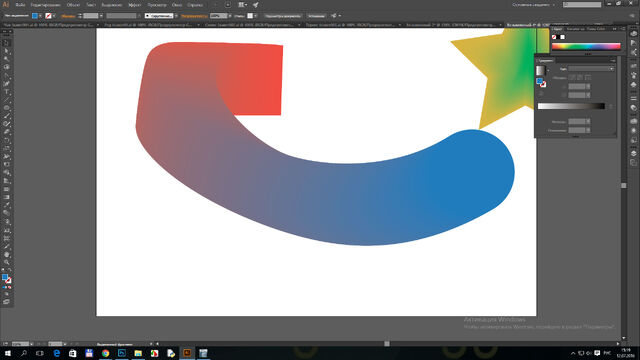Open the Объект menu
The image size is (640, 360).
click(x=73, y=5)
